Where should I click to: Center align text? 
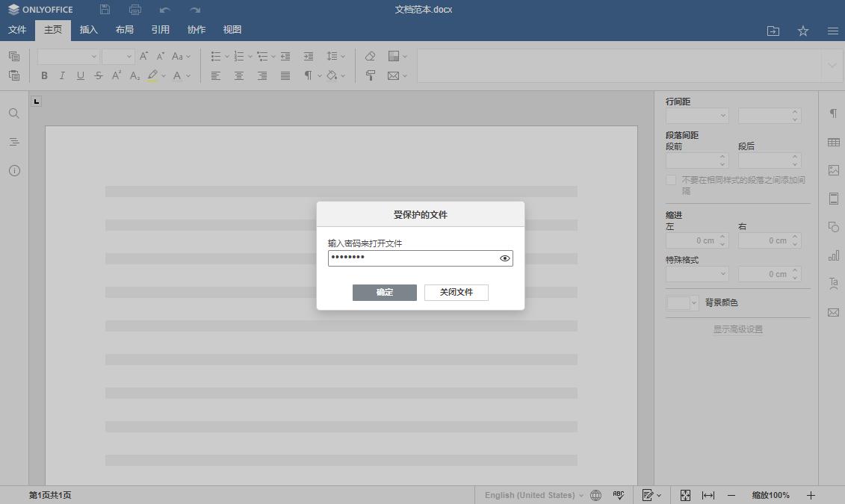click(x=239, y=76)
